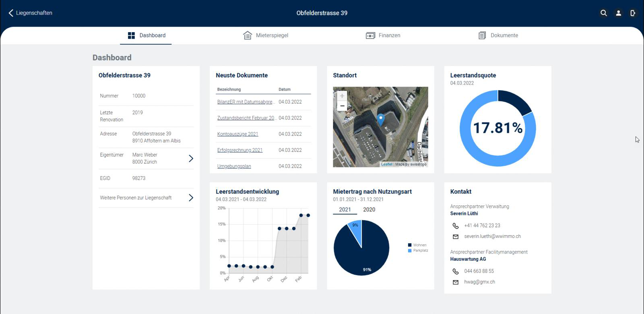Screen dimensions: 644x314
Task: Select the 2021 tab in Mietertrag
Action: [x=345, y=210]
